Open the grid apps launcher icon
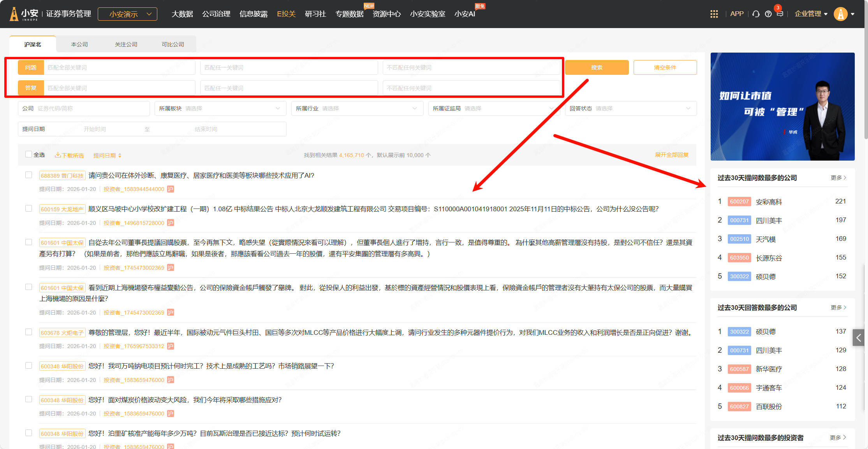This screenshot has width=868, height=449. click(714, 14)
